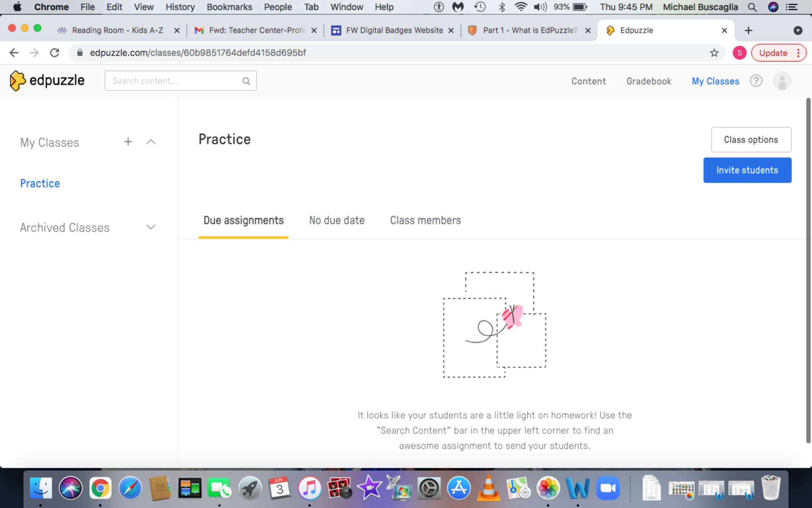Viewport: 812px width, 508px height.
Task: Click the Invite students button
Action: click(x=747, y=170)
